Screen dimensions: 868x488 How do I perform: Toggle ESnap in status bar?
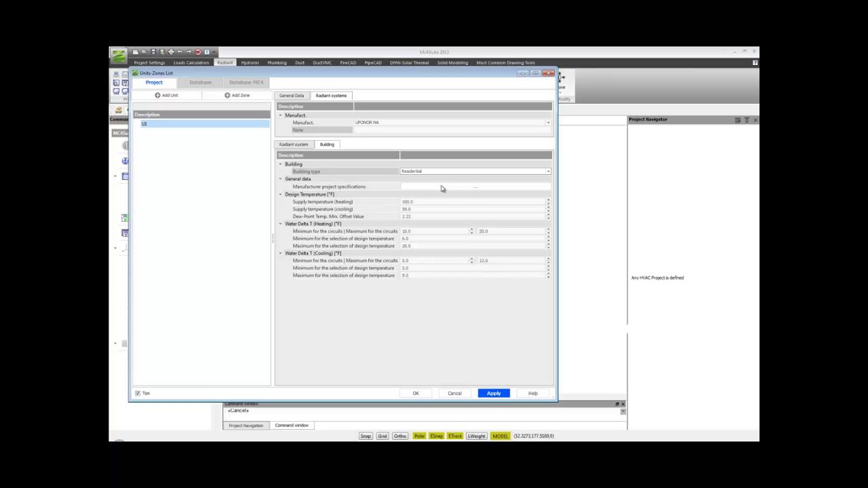pos(437,436)
